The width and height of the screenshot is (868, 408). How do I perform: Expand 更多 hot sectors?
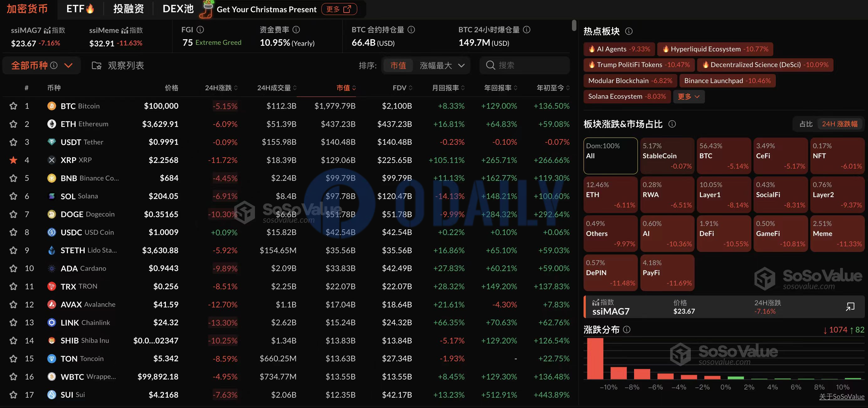[x=689, y=97]
